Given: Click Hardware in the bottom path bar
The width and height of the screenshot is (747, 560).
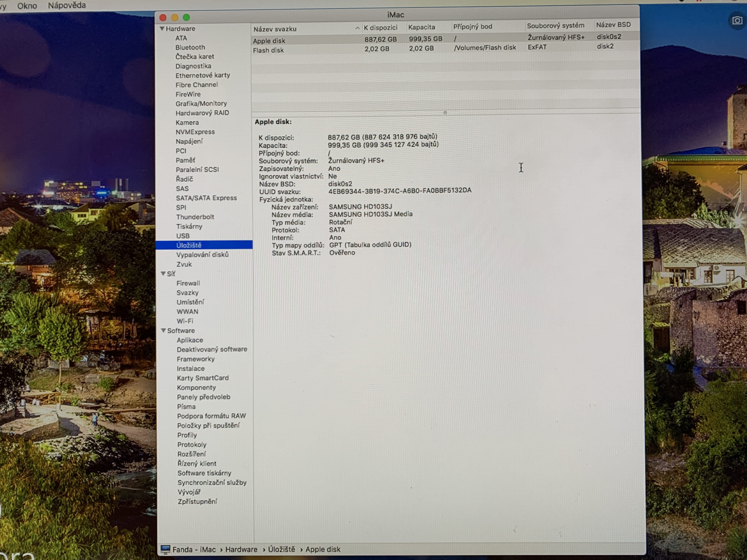Looking at the screenshot, I should click(241, 549).
